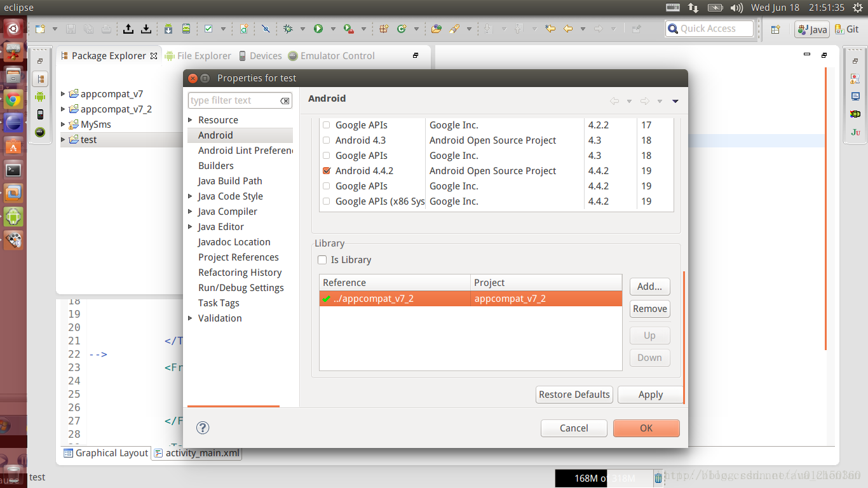
Task: Confirm the dialog with OK
Action: pos(646,428)
